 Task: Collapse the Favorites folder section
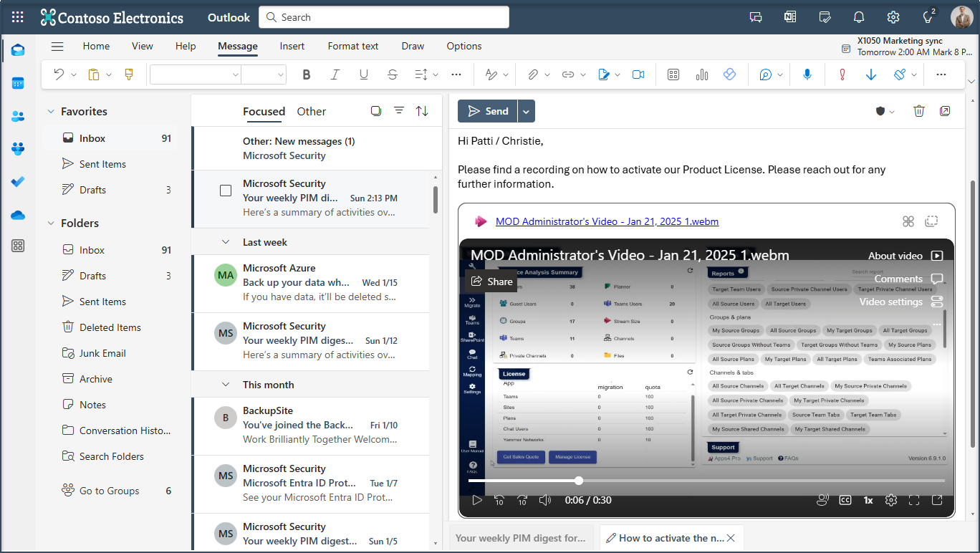pos(51,112)
